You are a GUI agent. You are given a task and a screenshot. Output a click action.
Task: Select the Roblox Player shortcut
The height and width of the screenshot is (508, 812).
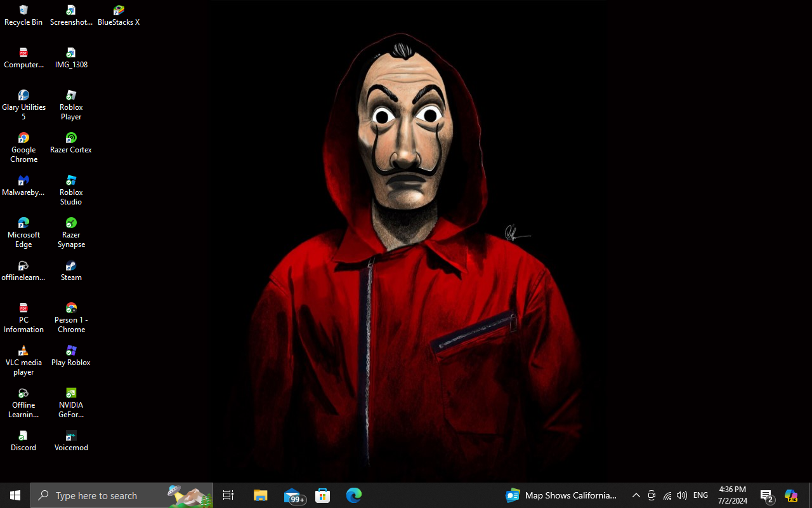click(71, 105)
